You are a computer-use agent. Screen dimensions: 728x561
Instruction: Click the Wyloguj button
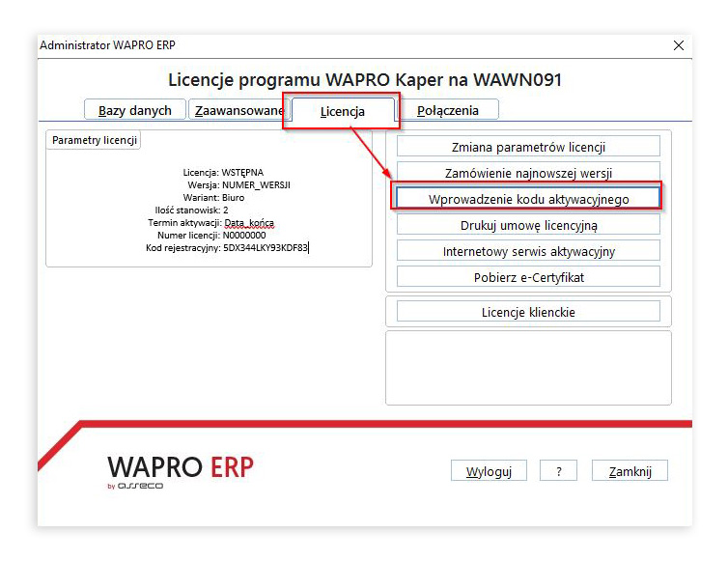coord(489,471)
